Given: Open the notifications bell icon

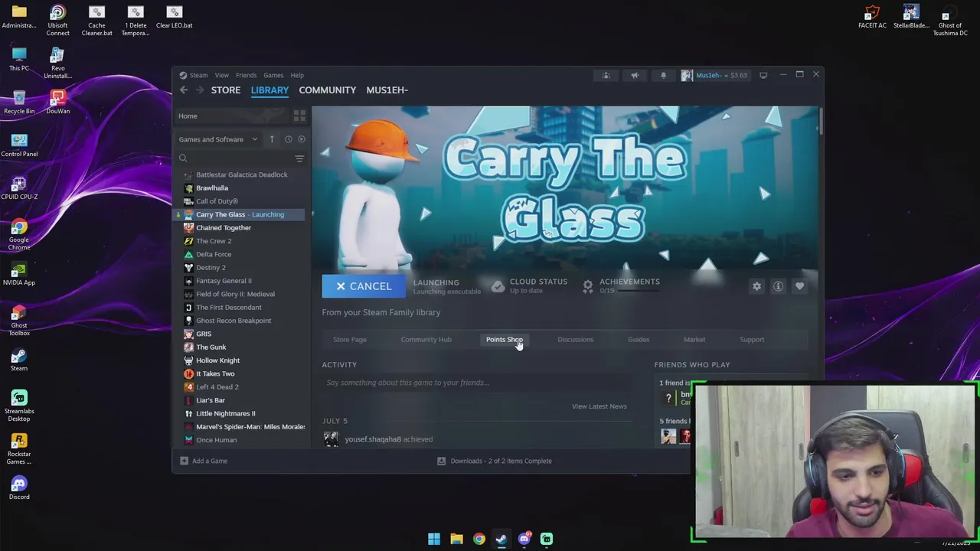Looking at the screenshot, I should coord(663,75).
